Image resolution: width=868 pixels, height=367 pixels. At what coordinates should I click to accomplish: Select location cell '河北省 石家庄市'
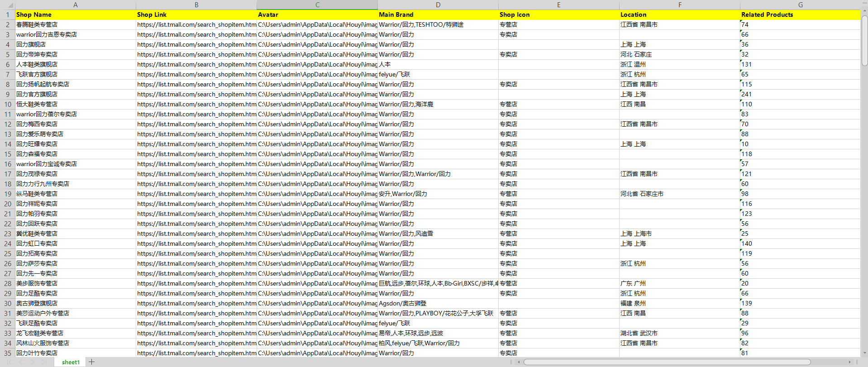680,194
